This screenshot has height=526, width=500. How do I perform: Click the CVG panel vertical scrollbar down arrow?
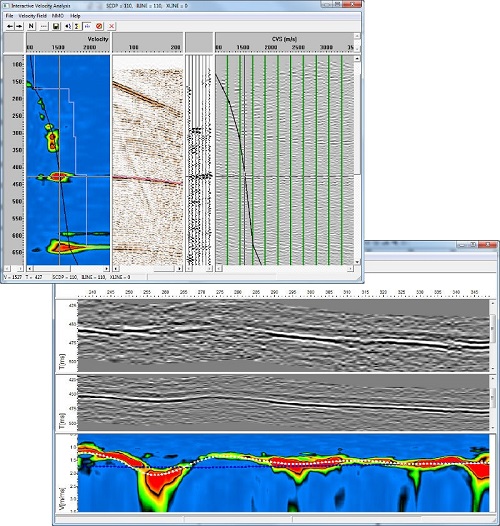(357, 262)
